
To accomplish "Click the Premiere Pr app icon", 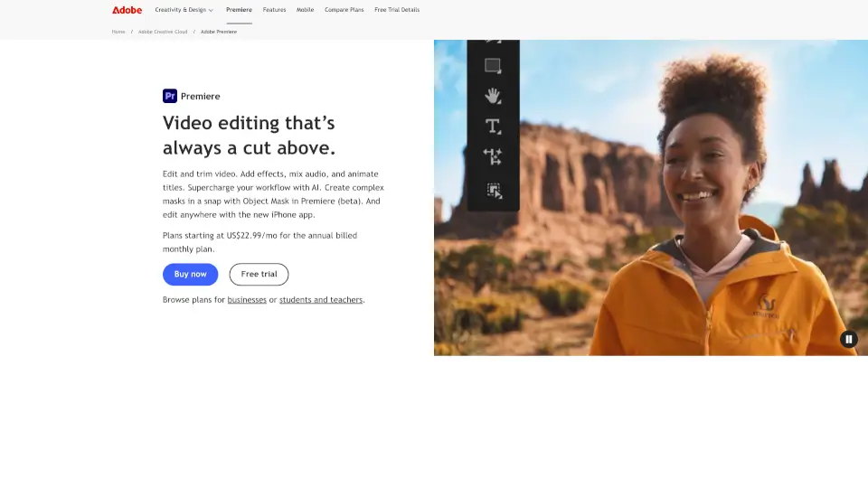I will (x=170, y=97).
